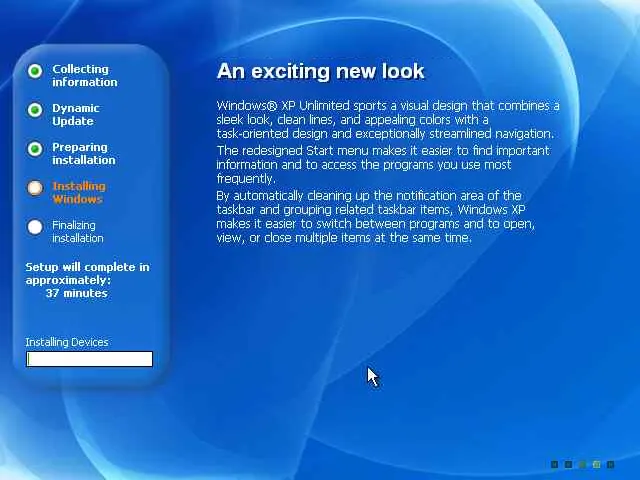Click paragraph starting 'By automatically cleaning up'
Image resolution: width=640 pixels, height=480 pixels.
tap(376, 216)
